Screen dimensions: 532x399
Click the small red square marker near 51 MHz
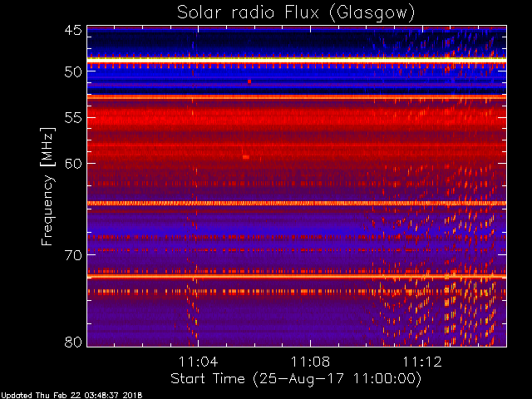pyautogui.click(x=249, y=81)
